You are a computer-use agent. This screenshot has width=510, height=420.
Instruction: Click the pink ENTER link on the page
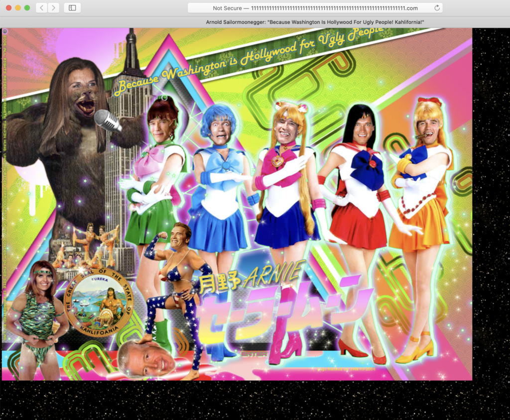[x=255, y=354]
